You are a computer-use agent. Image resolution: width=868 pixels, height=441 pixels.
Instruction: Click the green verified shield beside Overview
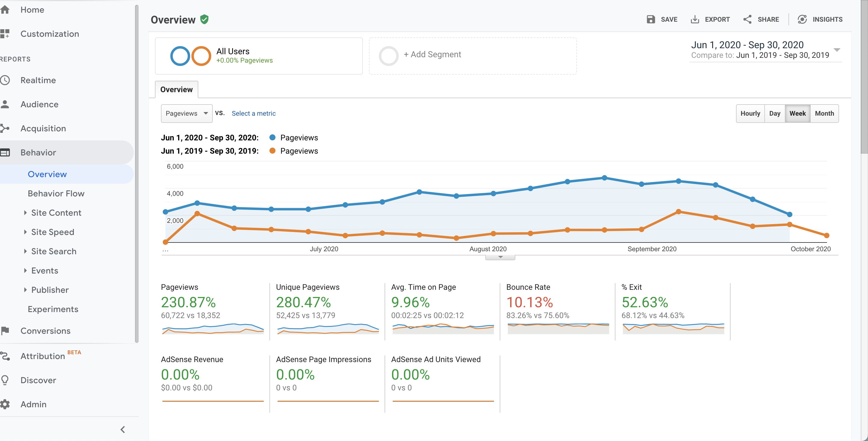[204, 20]
